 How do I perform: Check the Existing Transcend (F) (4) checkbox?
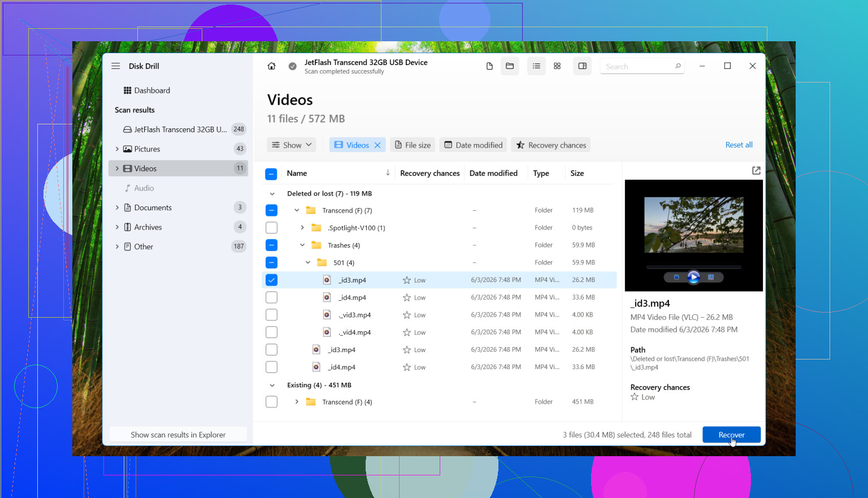coord(271,402)
